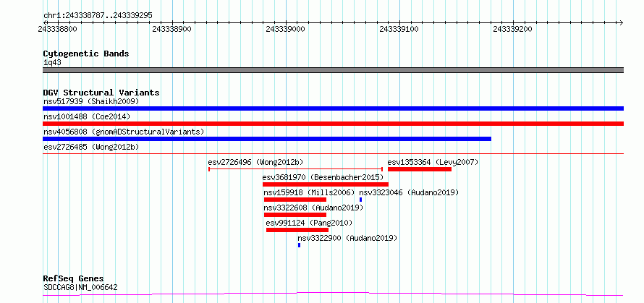This screenshot has height=303, width=644.
Task: Click the esv1353364 (Levy2007) label
Action: 433,162
